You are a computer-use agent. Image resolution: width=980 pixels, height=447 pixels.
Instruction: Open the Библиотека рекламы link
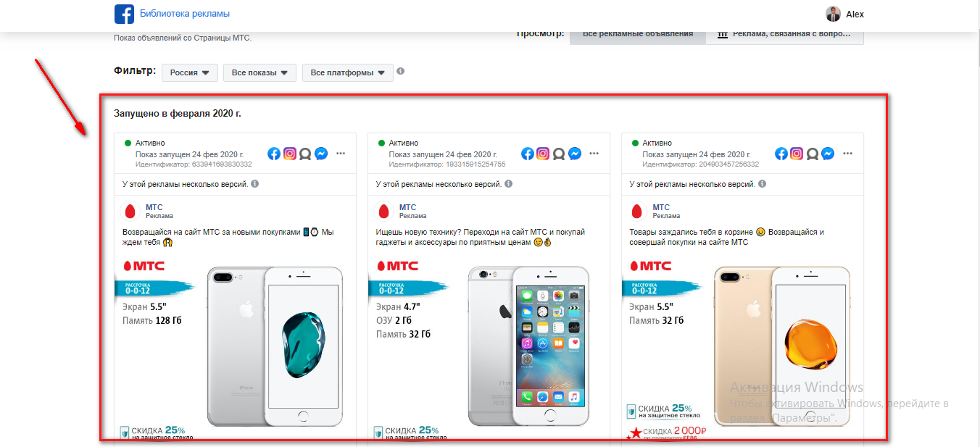click(x=185, y=14)
